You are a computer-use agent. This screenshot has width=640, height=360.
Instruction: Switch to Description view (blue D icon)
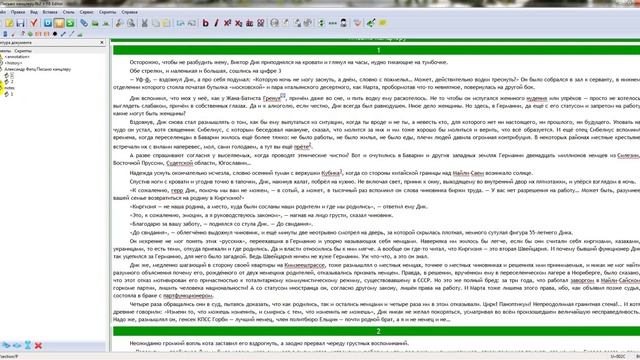coord(48,23)
